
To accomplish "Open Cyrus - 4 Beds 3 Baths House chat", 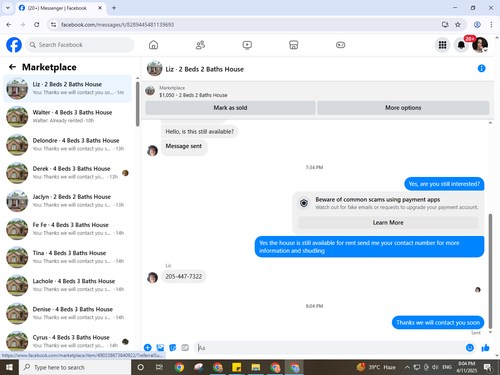I will coord(67,341).
